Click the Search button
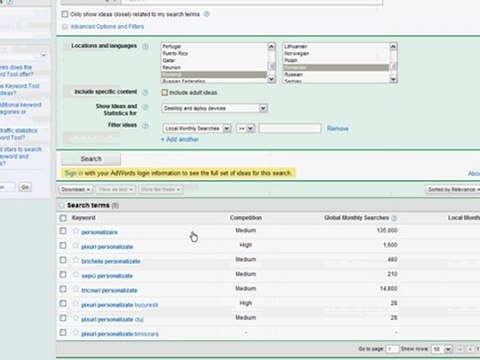Screen dimensions: 480x360 point(91,159)
